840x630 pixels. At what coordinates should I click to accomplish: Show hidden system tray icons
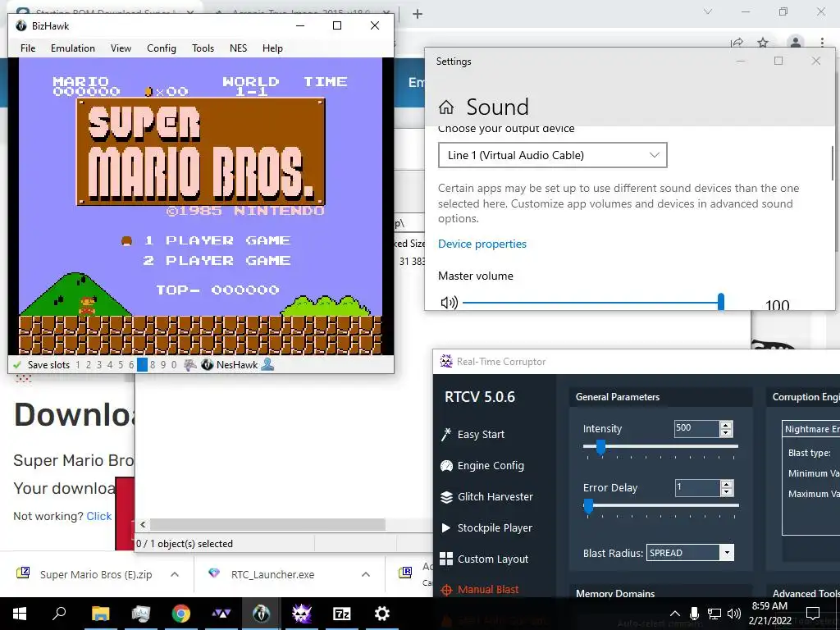(x=674, y=614)
